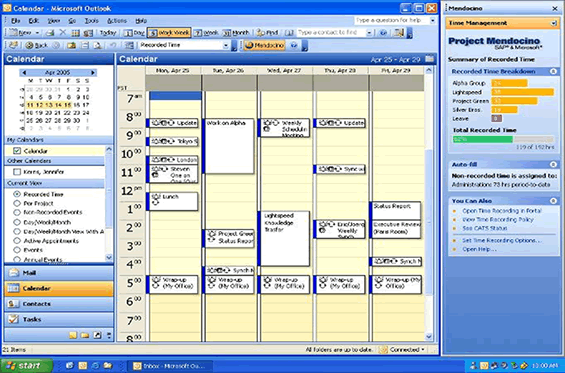The image size is (565, 373).
Task: Click the Print icon in toolbar
Action: click(x=50, y=33)
